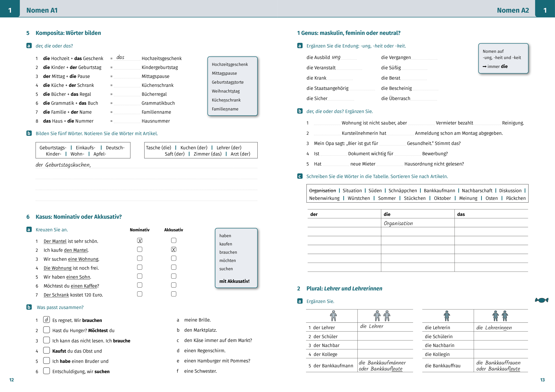Click 'Geburtstagstorte' in the example box
Viewport: 555px width, 392px height.
(x=228, y=82)
